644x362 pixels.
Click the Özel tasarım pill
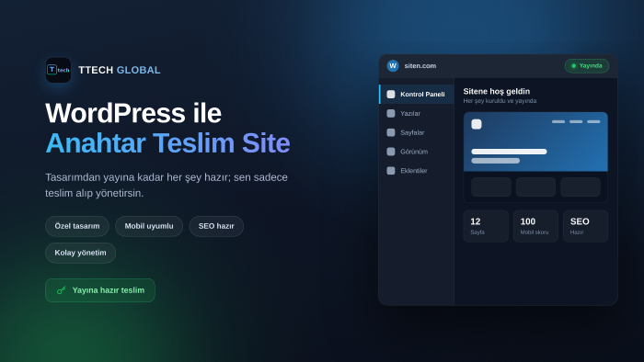click(77, 226)
